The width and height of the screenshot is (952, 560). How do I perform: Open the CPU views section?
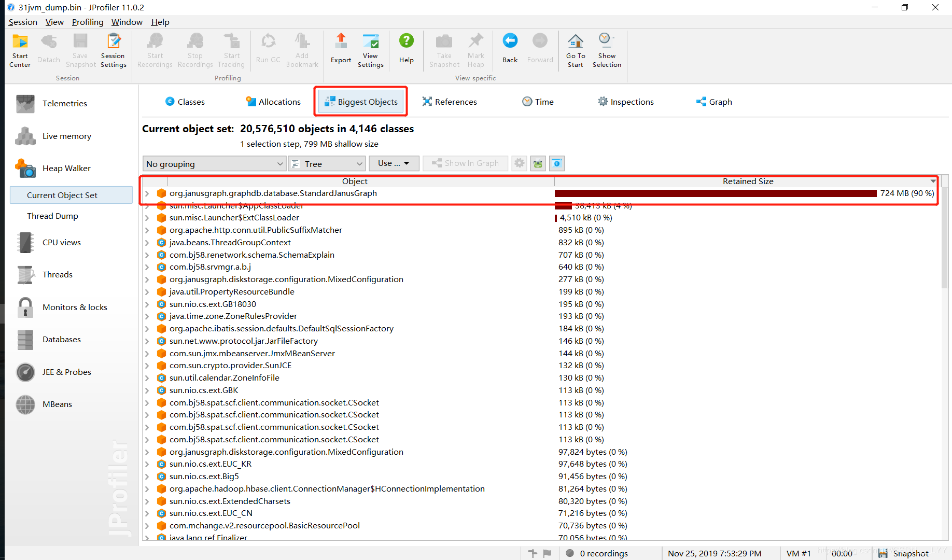click(61, 243)
